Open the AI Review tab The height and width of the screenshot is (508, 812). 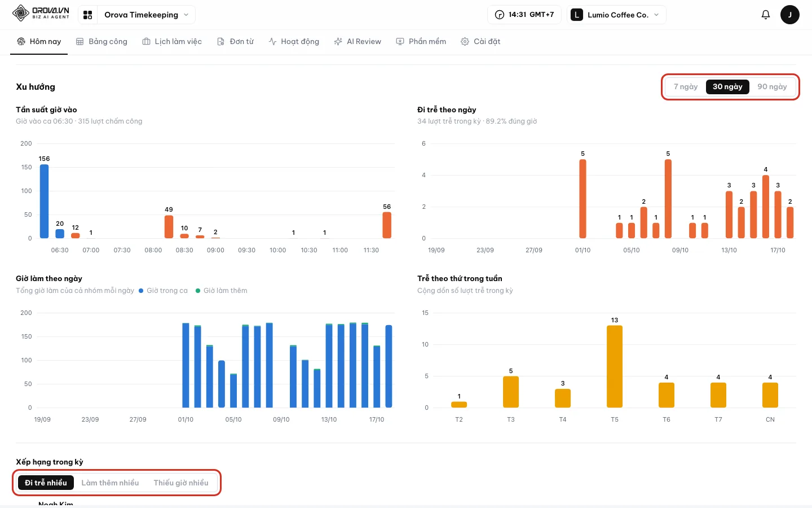coord(358,42)
